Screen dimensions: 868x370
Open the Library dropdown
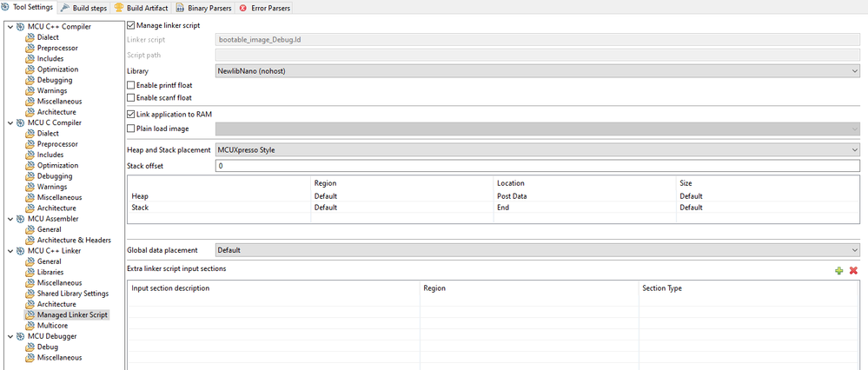click(537, 71)
